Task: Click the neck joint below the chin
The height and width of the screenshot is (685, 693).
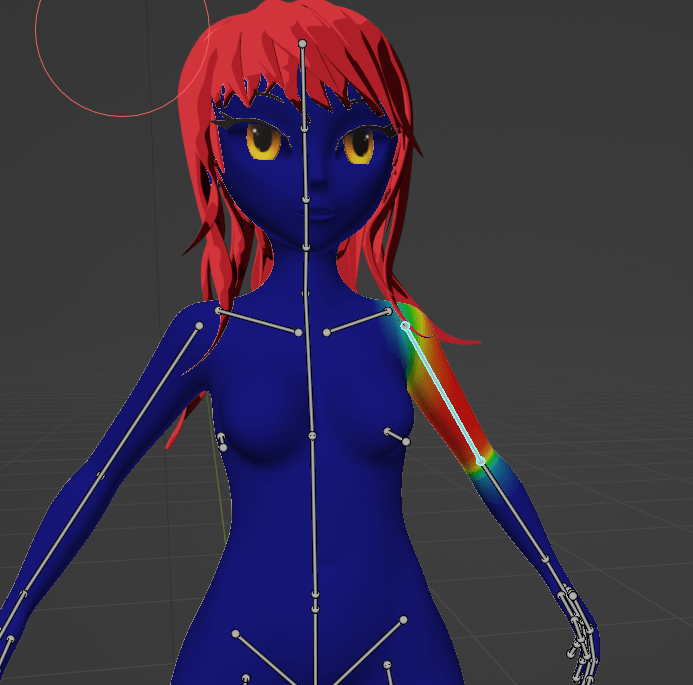Action: pyautogui.click(x=305, y=246)
